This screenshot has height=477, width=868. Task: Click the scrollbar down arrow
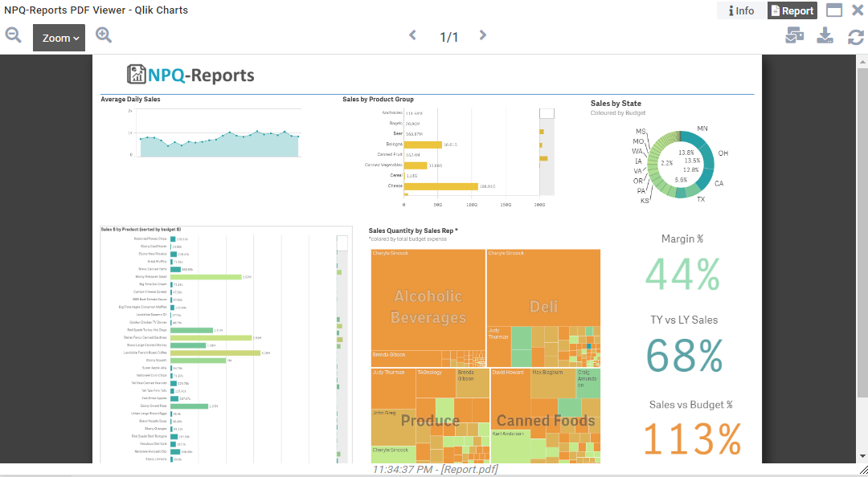(862, 457)
